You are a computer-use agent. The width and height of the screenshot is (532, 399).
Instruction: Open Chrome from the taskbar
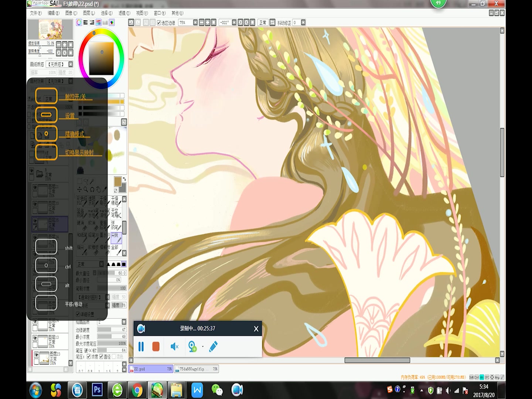pyautogui.click(x=137, y=390)
